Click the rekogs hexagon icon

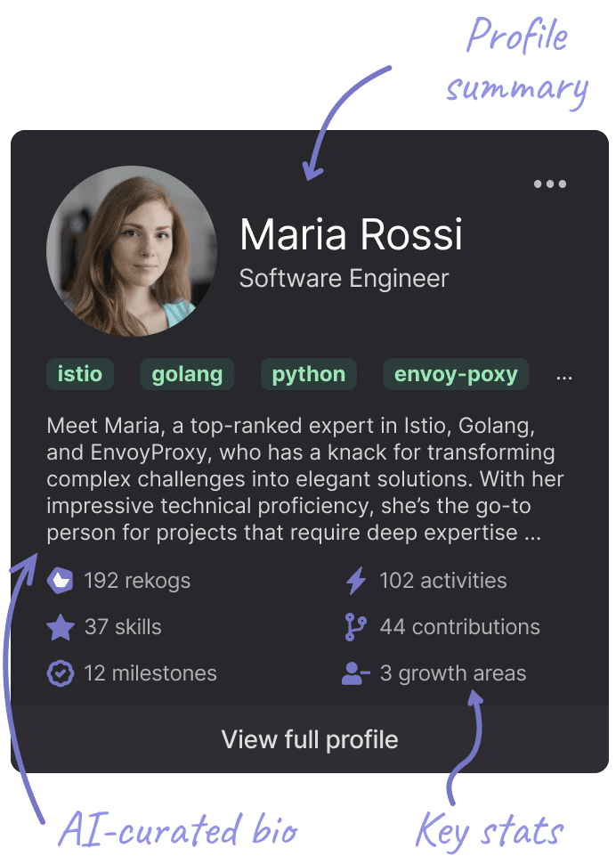(x=60, y=581)
